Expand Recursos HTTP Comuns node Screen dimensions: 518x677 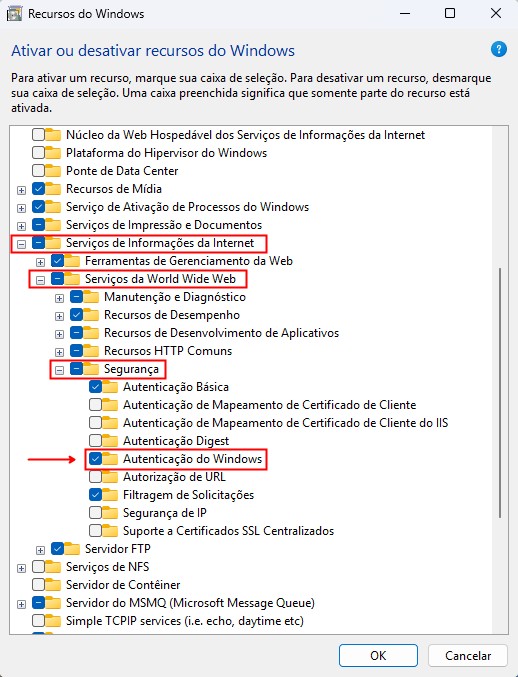coord(59,352)
